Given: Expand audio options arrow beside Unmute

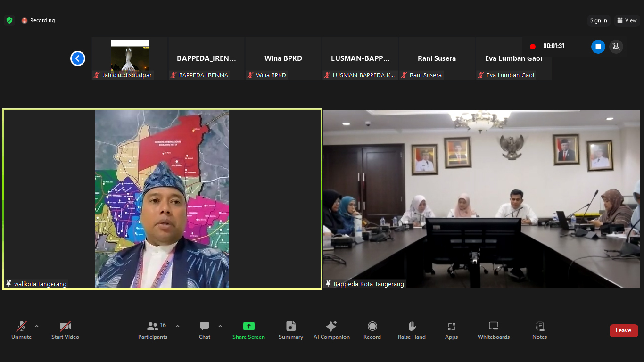Looking at the screenshot, I should click(37, 326).
